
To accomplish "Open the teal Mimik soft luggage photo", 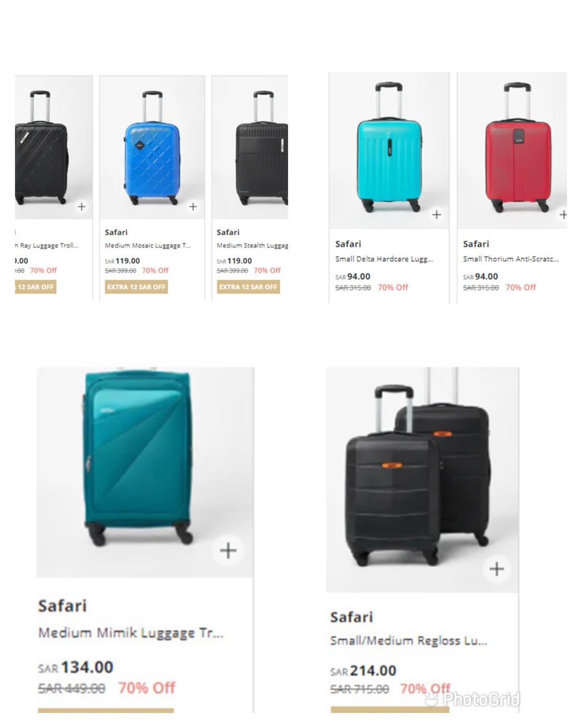I will tap(145, 472).
